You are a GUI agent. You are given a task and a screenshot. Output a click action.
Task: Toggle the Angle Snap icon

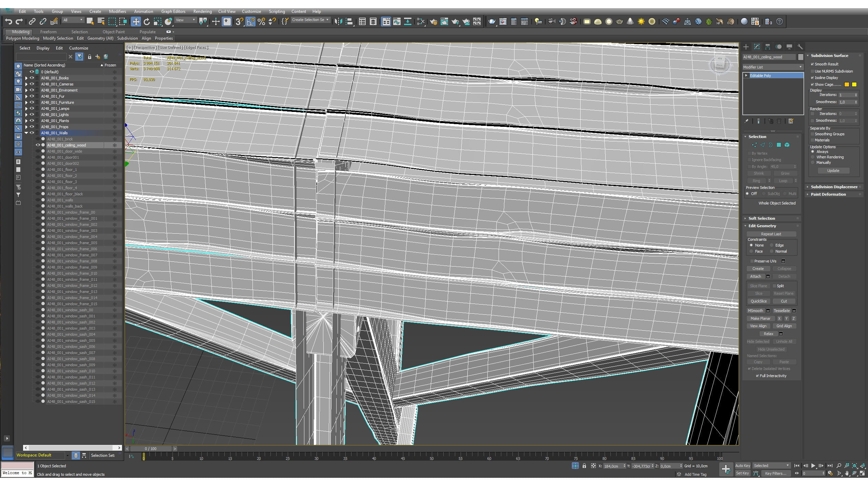tap(250, 22)
